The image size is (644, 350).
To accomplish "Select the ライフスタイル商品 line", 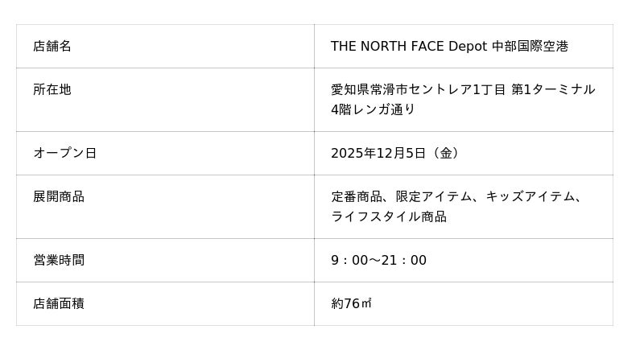I will tap(389, 216).
